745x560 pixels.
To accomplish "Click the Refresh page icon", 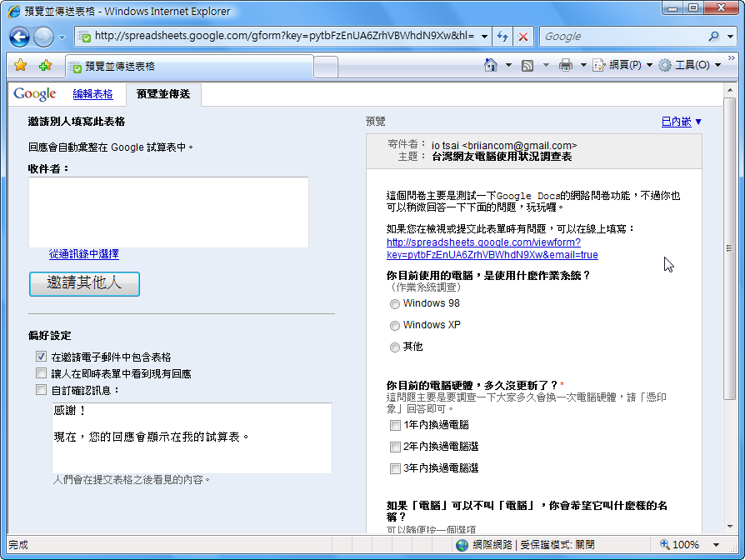I will (x=502, y=37).
